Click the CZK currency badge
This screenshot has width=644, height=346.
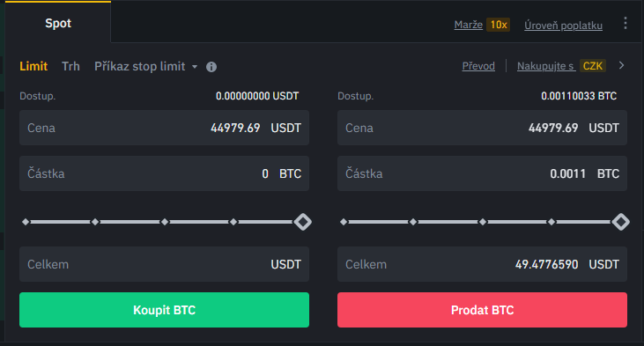point(593,66)
